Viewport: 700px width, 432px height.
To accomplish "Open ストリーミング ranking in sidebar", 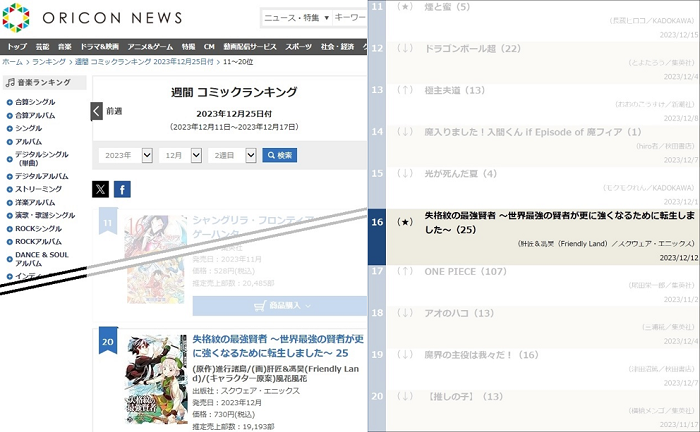I will pyautogui.click(x=38, y=189).
